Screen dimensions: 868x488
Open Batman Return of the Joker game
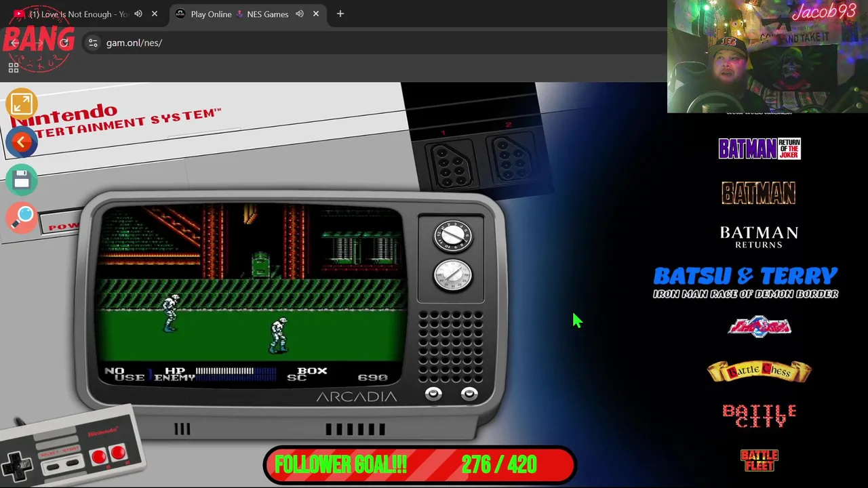point(759,148)
